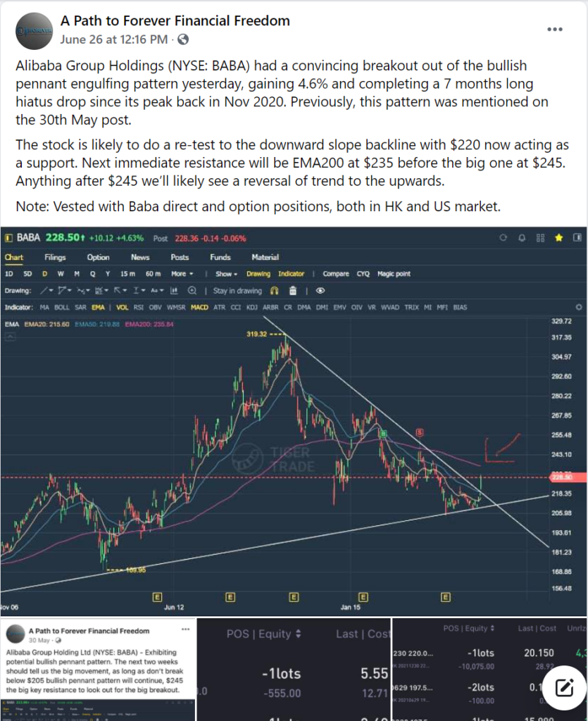Viewport: 588px width, 721px height.
Task: Toggle drawing visibility eye icon
Action: 320,291
